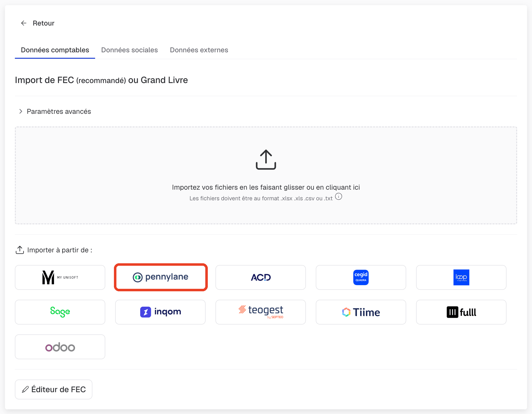Click the 'Import de FEC' heading
This screenshot has height=414, width=532.
coord(101,80)
